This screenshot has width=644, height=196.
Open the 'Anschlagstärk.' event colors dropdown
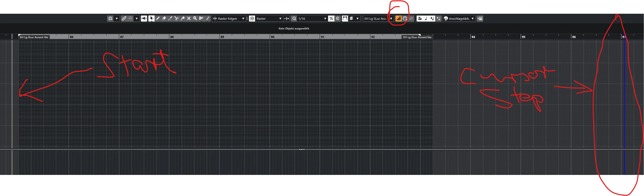[x=459, y=19]
